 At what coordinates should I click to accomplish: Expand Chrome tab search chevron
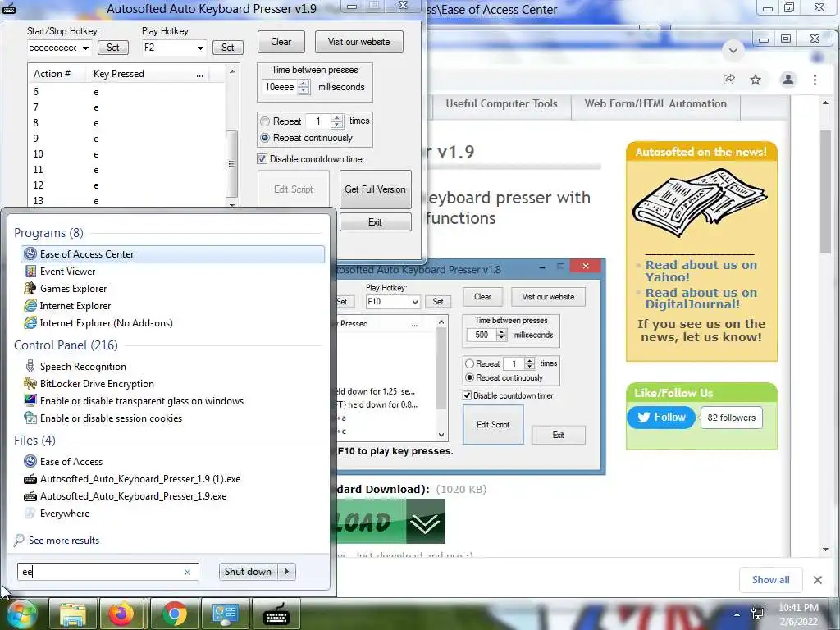(x=733, y=51)
